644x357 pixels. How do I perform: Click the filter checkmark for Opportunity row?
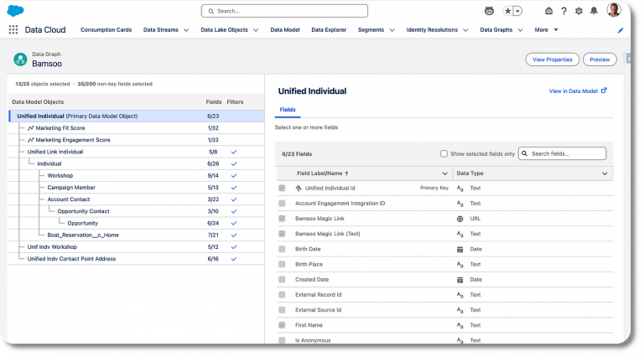(x=234, y=223)
